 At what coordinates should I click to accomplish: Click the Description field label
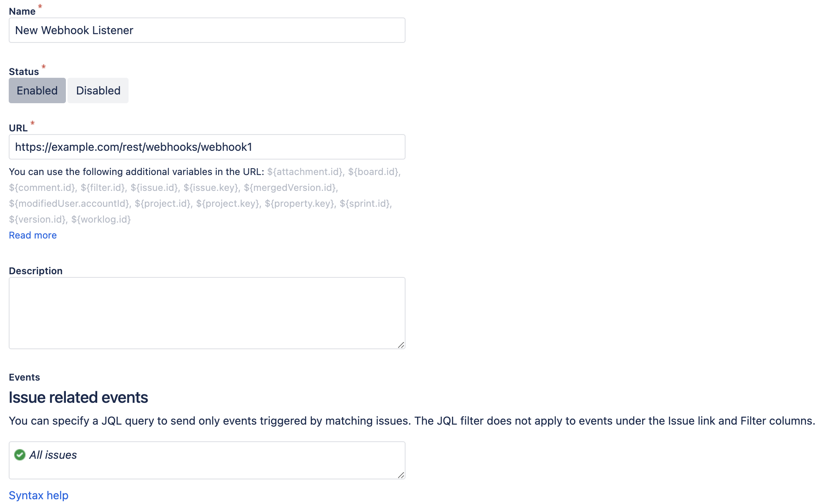pyautogui.click(x=36, y=271)
